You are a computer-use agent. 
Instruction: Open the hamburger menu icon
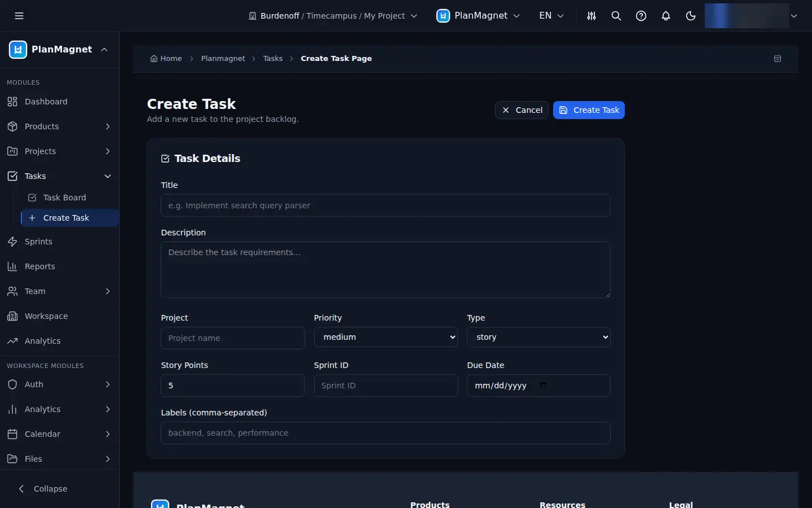[19, 16]
